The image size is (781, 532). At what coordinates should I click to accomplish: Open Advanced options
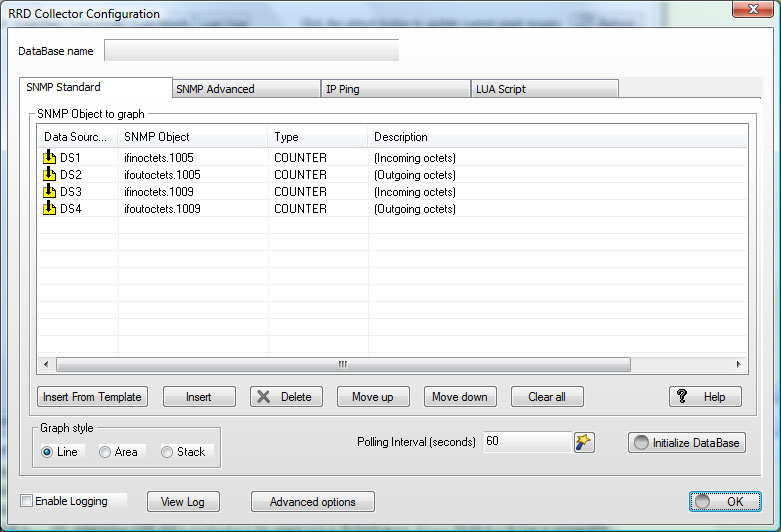[x=313, y=502]
